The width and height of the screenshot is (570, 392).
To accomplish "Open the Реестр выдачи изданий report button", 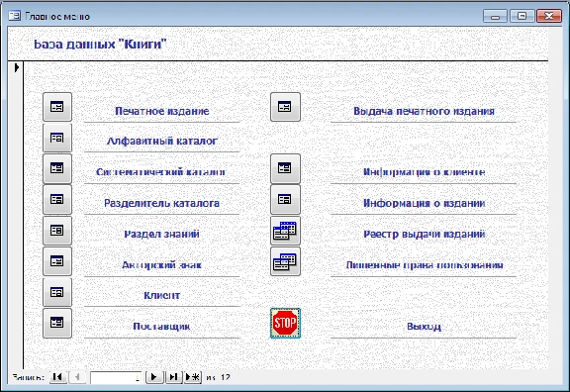I will [x=285, y=231].
